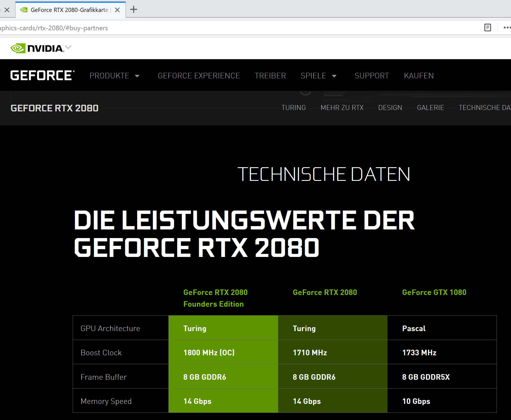Jump to TECHNISCHE DATEN subnav item
This screenshot has height=420, width=511.
click(485, 108)
